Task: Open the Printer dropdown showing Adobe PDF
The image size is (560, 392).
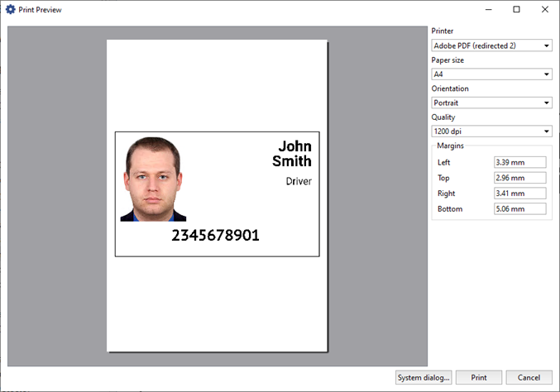Action: 491,45
